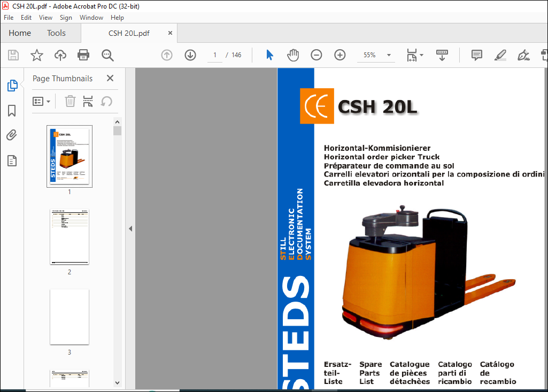Click the Fit width scrolling icon
548x392 pixels.
(412, 55)
